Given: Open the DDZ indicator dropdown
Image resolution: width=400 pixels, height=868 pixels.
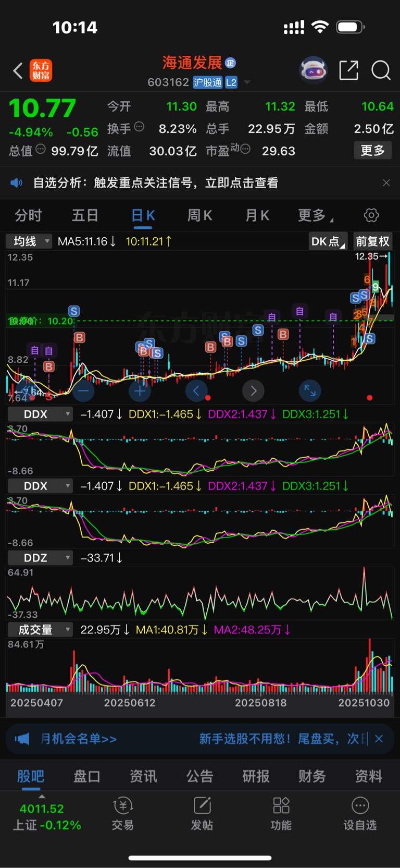Looking at the screenshot, I should point(40,558).
